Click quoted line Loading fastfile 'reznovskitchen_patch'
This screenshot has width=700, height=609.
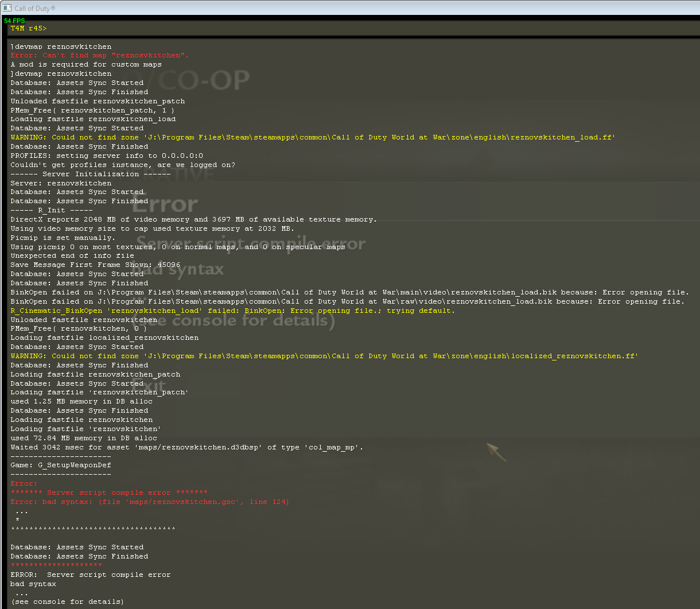pos(100,393)
